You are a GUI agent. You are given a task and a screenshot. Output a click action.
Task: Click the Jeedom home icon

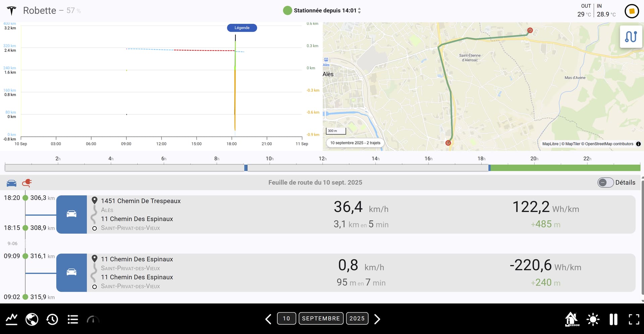(x=572, y=319)
